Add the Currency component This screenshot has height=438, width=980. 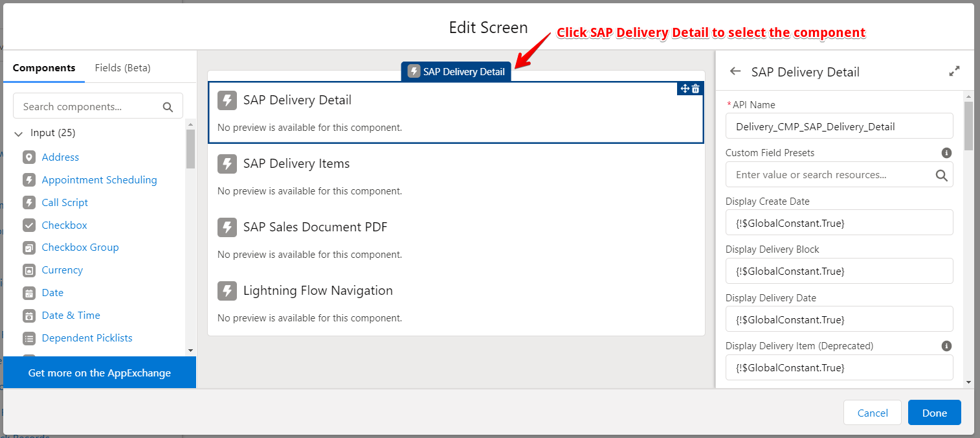(x=62, y=270)
